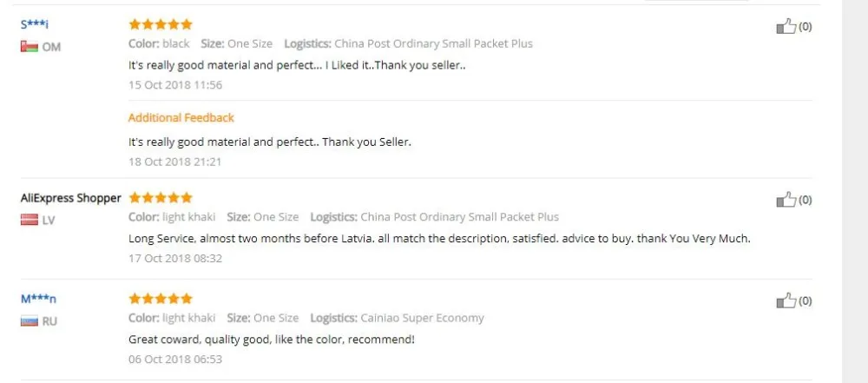Click the 'Long Service, almost two months' review text
This screenshot has width=868, height=383.
tap(438, 239)
